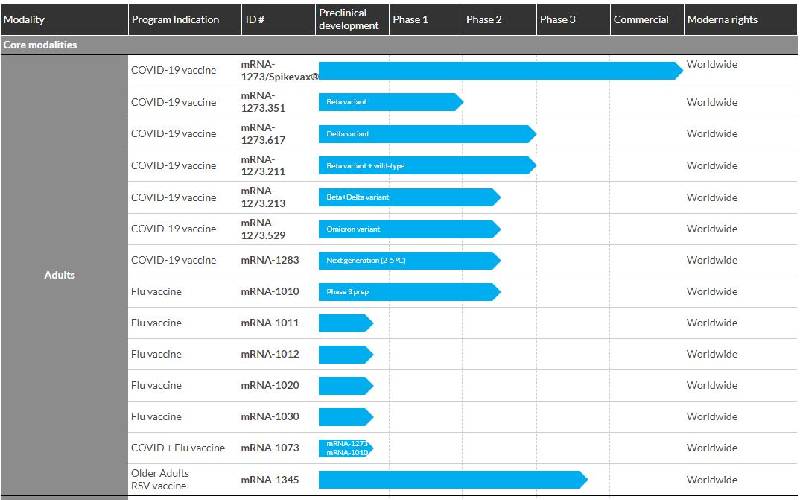Viewport: 800px width, 500px height.
Task: Click the Core modalities section row
Action: [41, 45]
